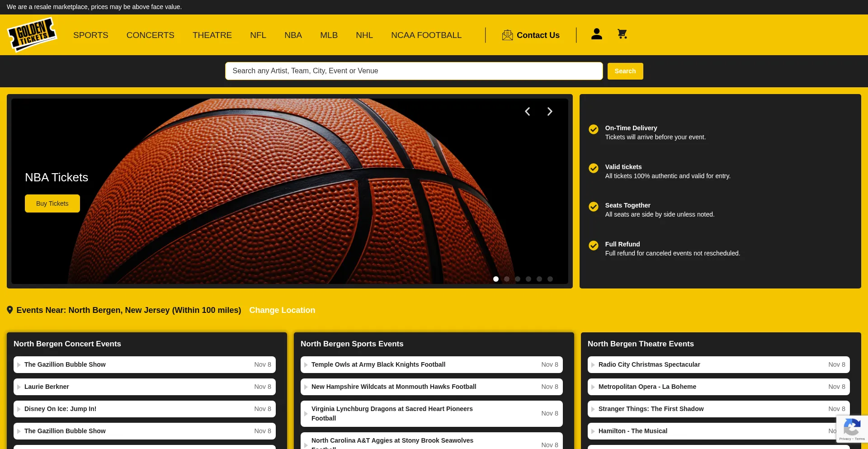
Task: Expand The Gazillion Bubble Show first listing arrow
Action: click(19, 365)
